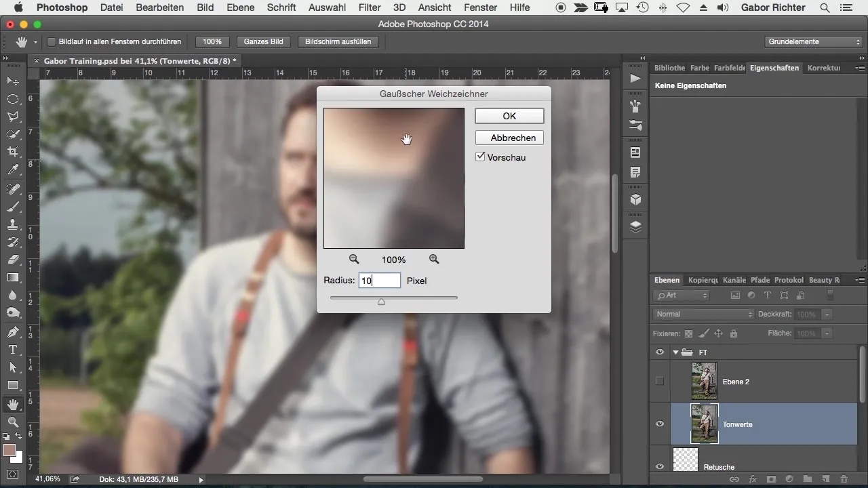The height and width of the screenshot is (488, 868).
Task: Select the Gradient tool
Action: click(12, 277)
